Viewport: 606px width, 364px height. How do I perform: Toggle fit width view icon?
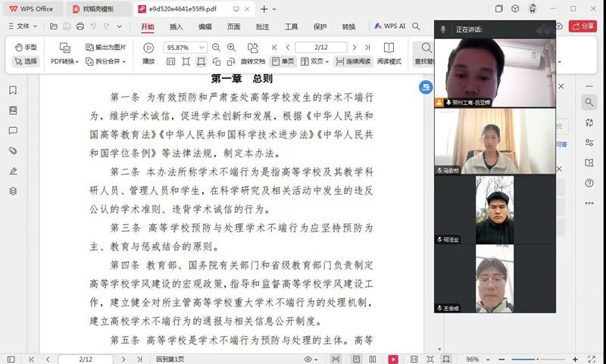tap(201, 61)
